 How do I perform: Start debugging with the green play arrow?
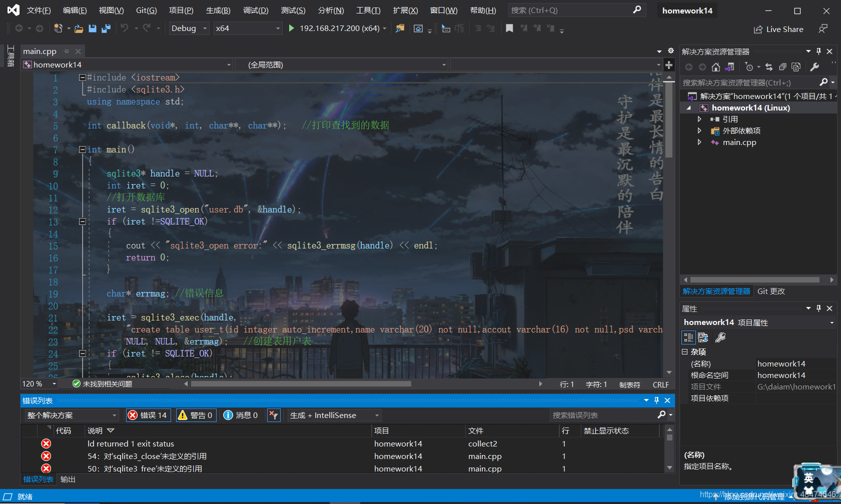tap(291, 28)
